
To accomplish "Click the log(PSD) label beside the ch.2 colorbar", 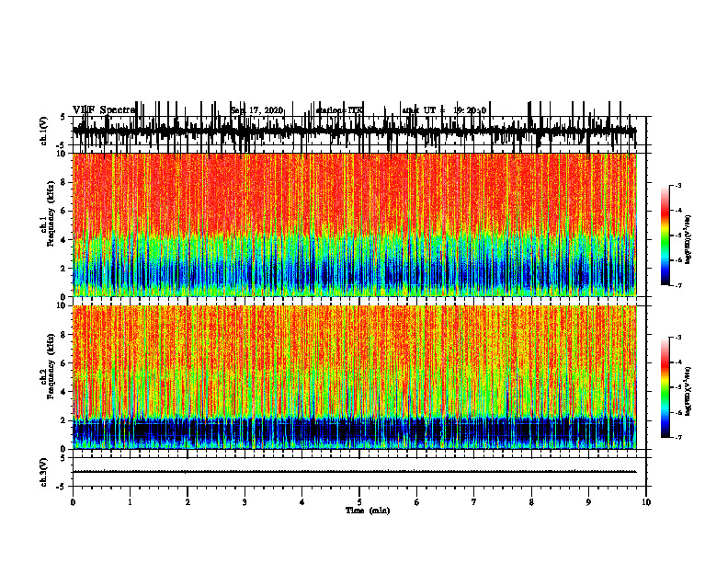I will [x=688, y=391].
